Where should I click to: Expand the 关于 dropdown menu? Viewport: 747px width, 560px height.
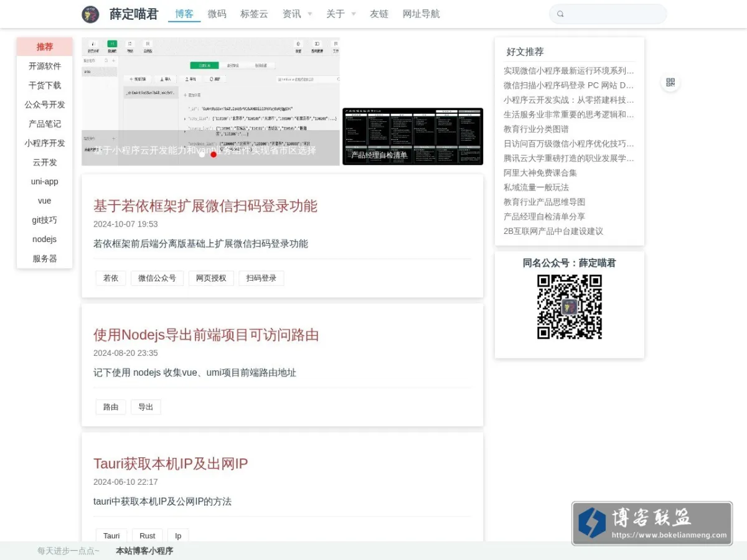tap(341, 14)
